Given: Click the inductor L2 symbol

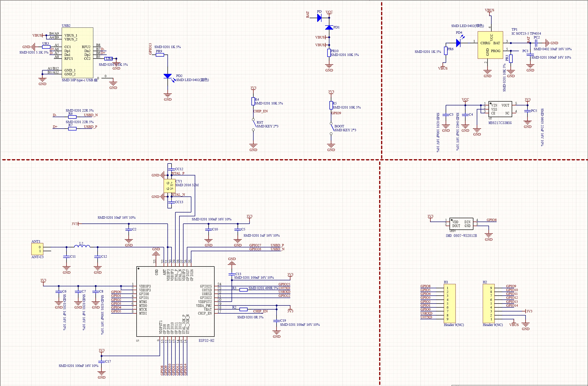Looking at the screenshot, I should (x=82, y=246).
